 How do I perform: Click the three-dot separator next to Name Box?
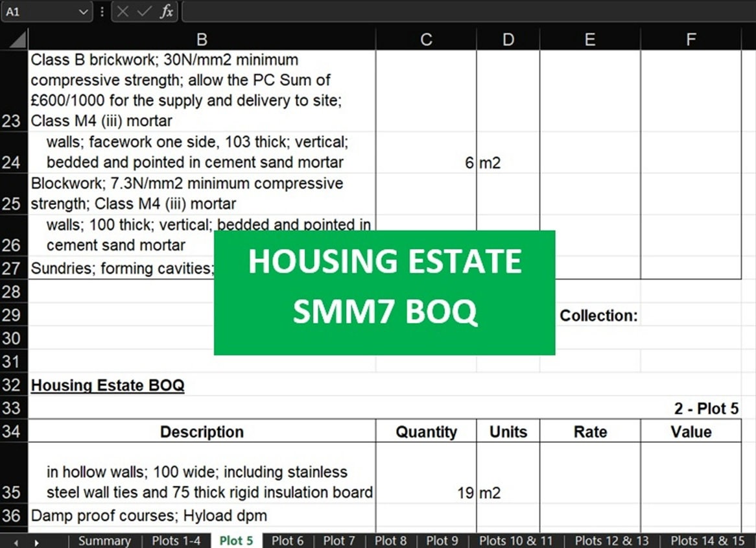[101, 11]
